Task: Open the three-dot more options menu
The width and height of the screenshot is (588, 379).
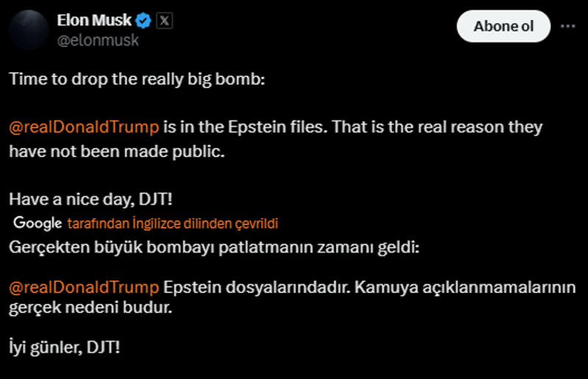Action: 567,26
